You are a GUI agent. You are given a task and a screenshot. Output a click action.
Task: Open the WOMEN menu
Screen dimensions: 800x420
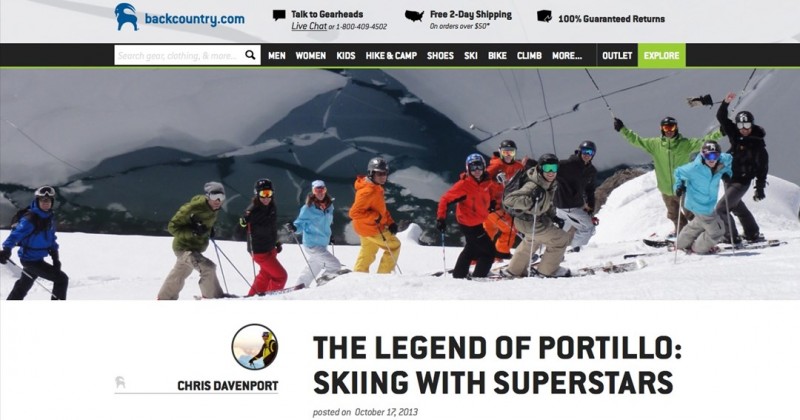[311, 56]
